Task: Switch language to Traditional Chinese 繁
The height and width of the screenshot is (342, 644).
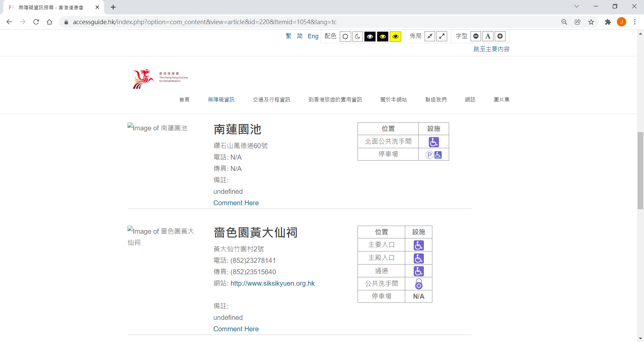Action: click(288, 36)
